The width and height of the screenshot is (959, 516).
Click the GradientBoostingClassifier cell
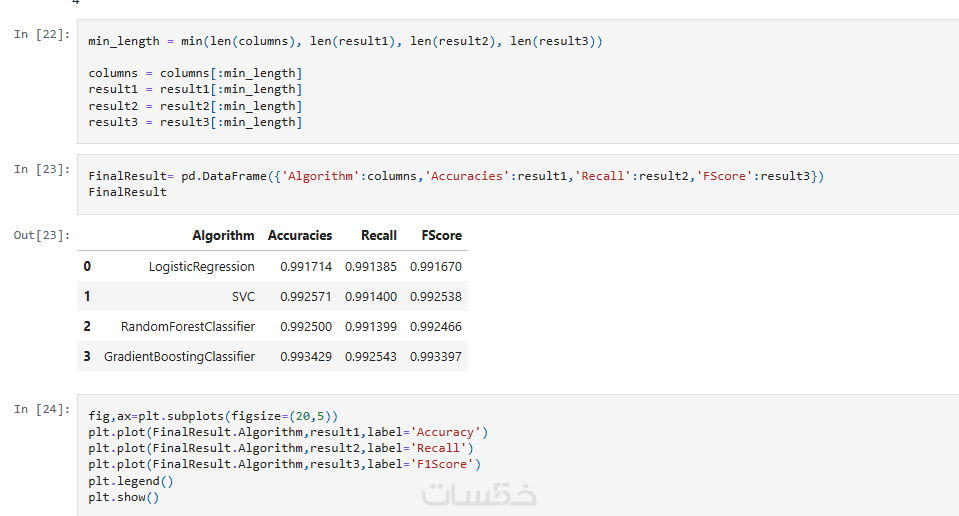tap(179, 356)
